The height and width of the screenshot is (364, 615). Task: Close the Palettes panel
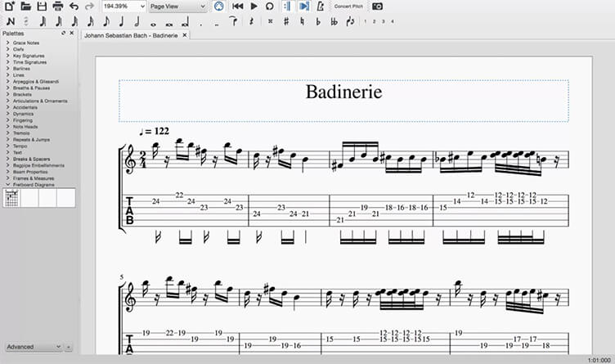tap(71, 33)
